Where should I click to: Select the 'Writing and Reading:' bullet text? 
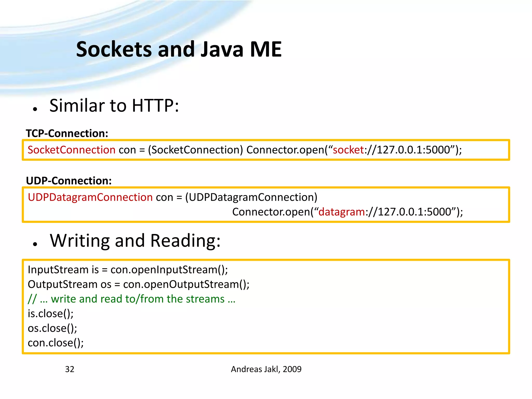tap(135, 241)
